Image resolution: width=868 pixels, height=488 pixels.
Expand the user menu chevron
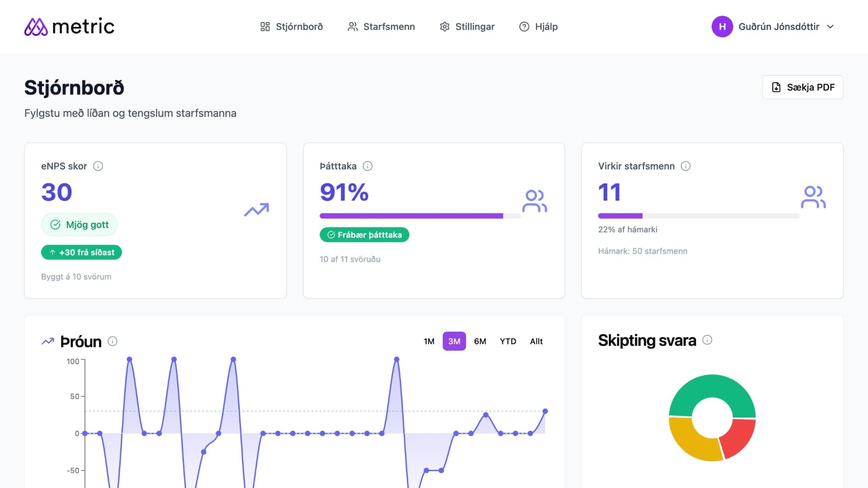[x=830, y=27]
